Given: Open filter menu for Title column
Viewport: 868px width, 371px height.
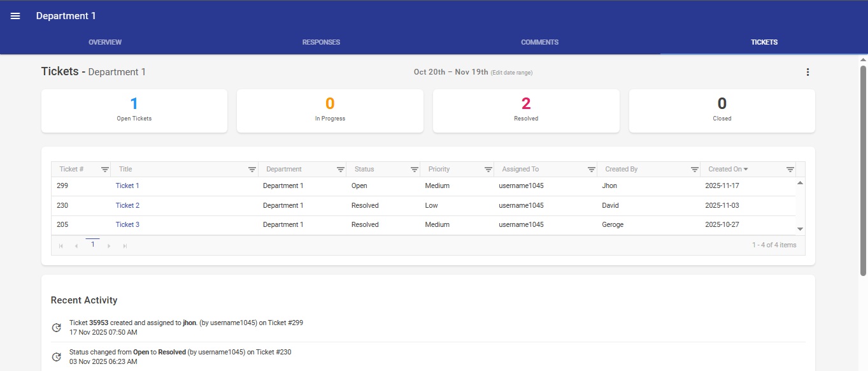Looking at the screenshot, I should [x=252, y=170].
